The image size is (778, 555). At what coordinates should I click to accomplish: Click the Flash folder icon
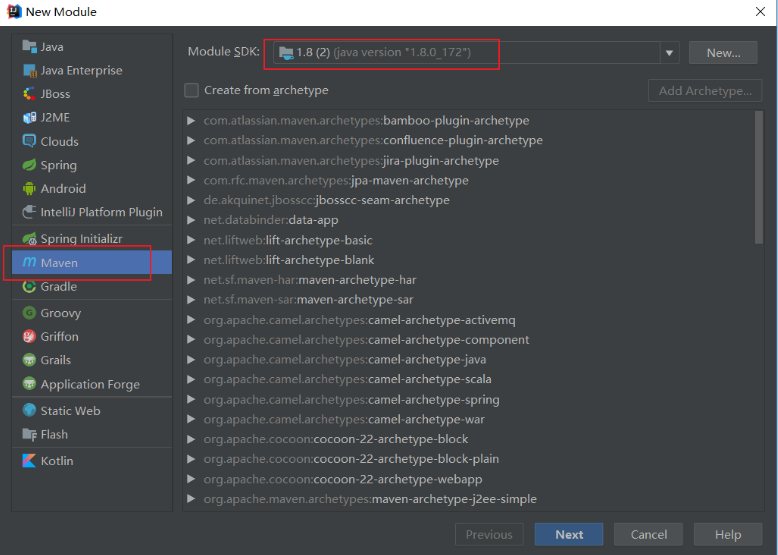(29, 434)
